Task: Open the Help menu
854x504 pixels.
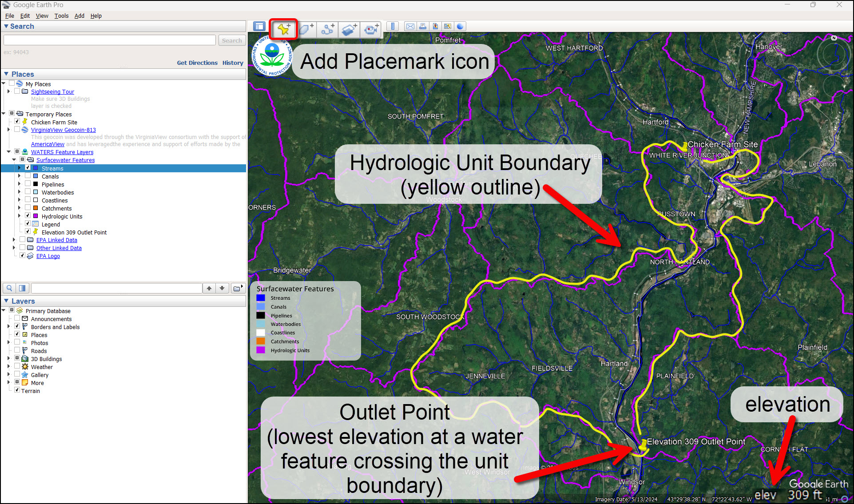Action: pyautogui.click(x=96, y=16)
